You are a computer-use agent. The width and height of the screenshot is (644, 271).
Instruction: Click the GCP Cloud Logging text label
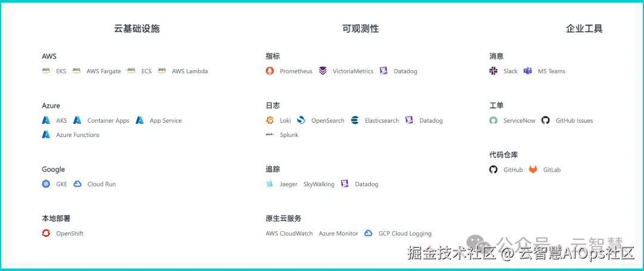[405, 233]
